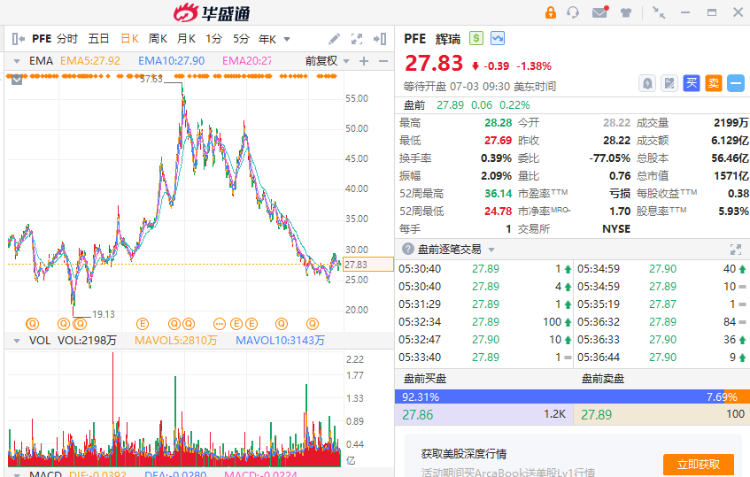Click the blue trend chart badge beside 辉瑞
The width and height of the screenshot is (750, 477).
click(x=497, y=38)
